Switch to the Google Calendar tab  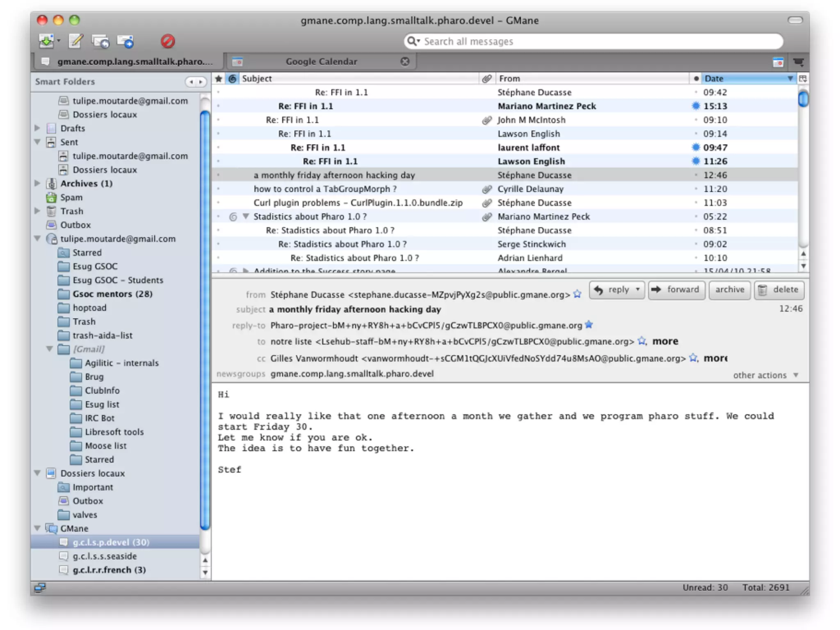pos(321,62)
